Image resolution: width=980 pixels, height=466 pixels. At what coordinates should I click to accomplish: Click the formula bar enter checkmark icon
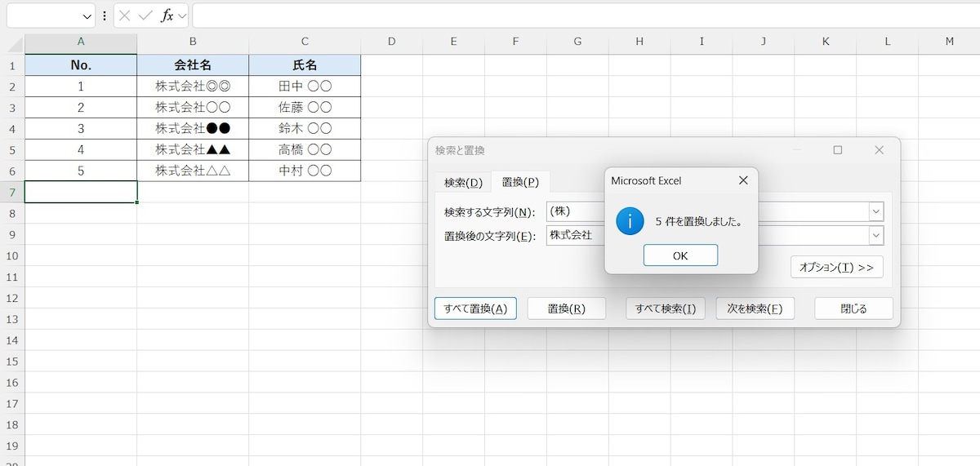coord(145,16)
